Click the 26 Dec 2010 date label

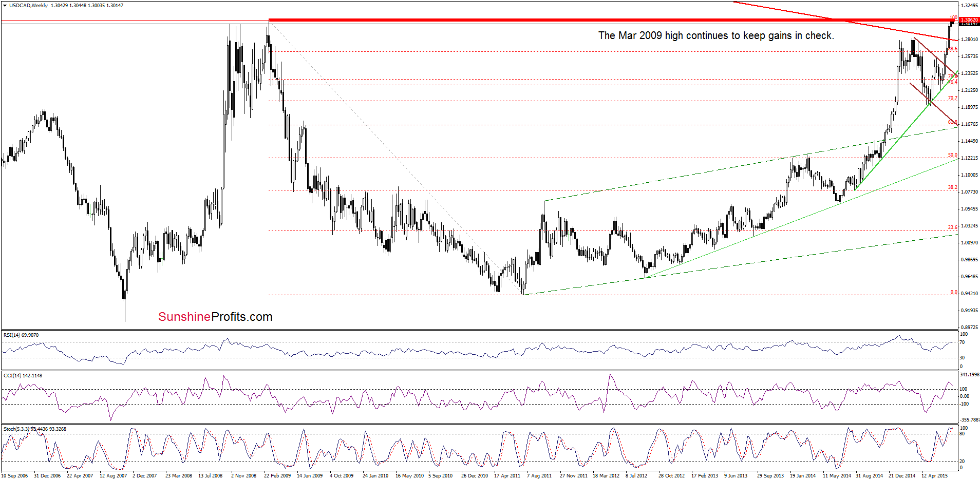pyautogui.click(x=475, y=476)
